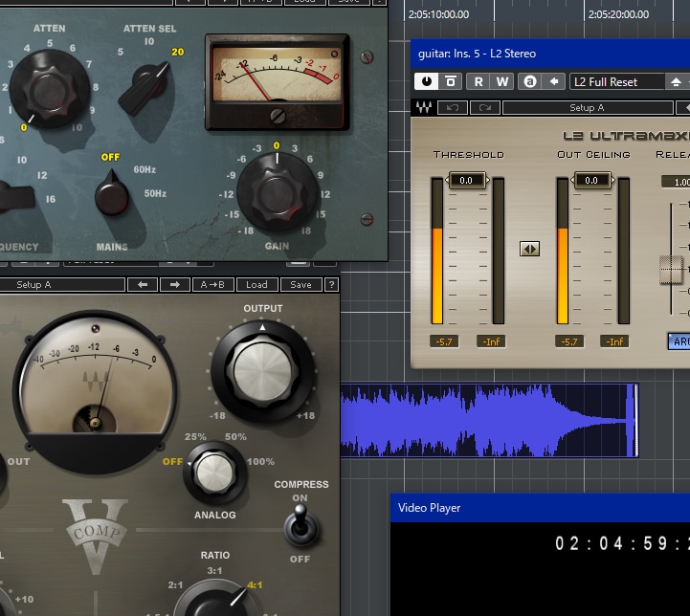Image resolution: width=690 pixels, height=616 pixels.
Task: Select the 50Hz mains label
Action: [155, 193]
